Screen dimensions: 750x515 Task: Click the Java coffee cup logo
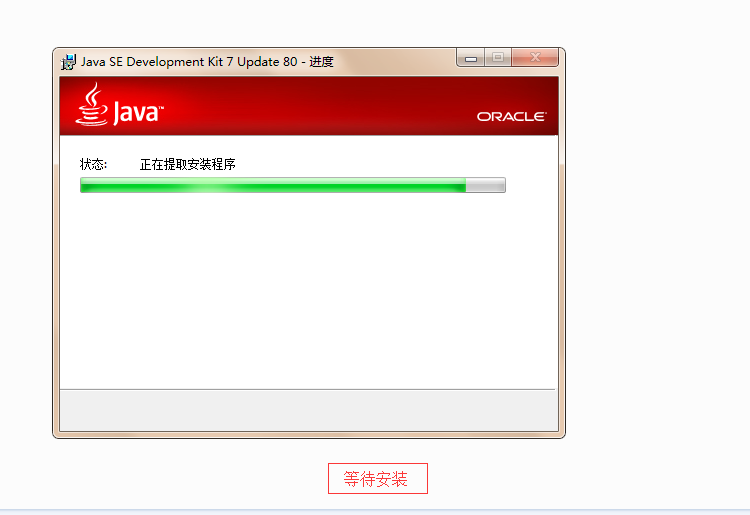(92, 104)
